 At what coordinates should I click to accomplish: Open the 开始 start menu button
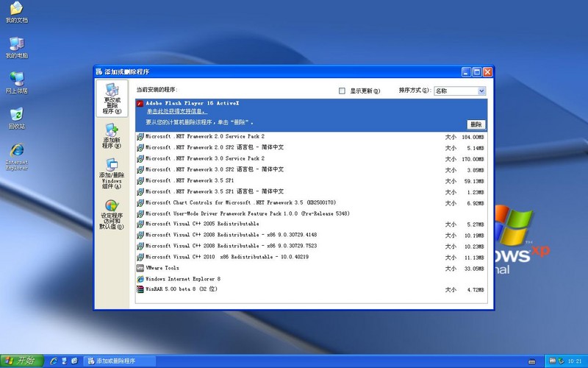click(21, 361)
